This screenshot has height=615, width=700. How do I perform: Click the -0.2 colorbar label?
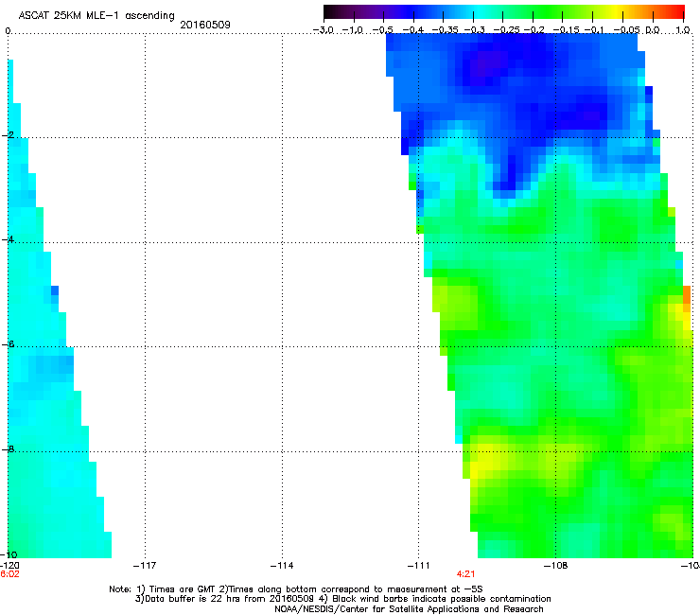534,30
